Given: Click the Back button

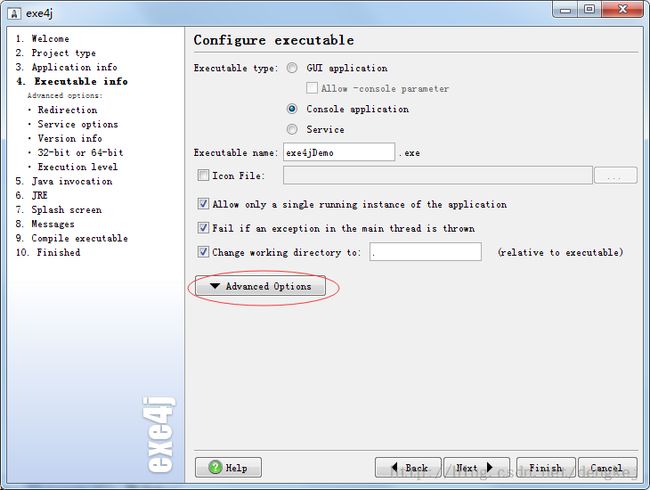Looking at the screenshot, I should [x=408, y=468].
